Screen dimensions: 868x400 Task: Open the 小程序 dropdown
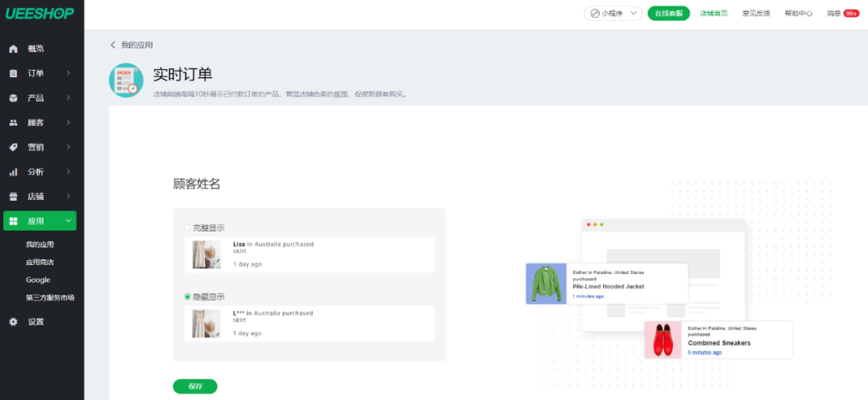pos(613,14)
